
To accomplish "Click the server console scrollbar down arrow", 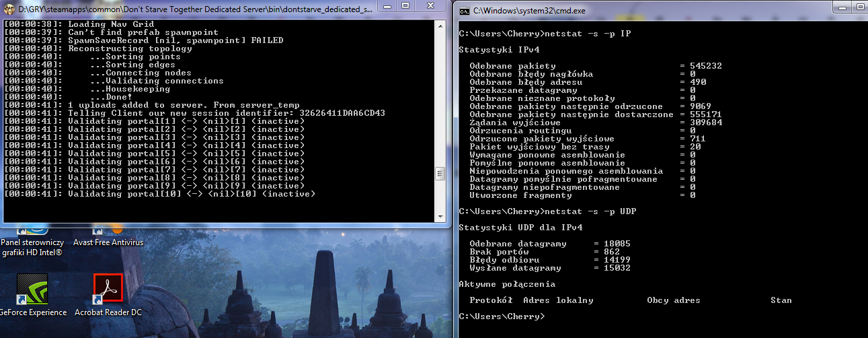I will 440,215.
